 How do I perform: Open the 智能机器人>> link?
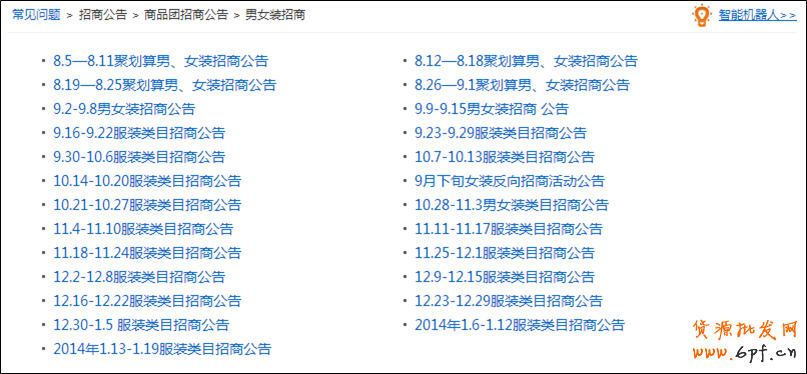pos(758,15)
